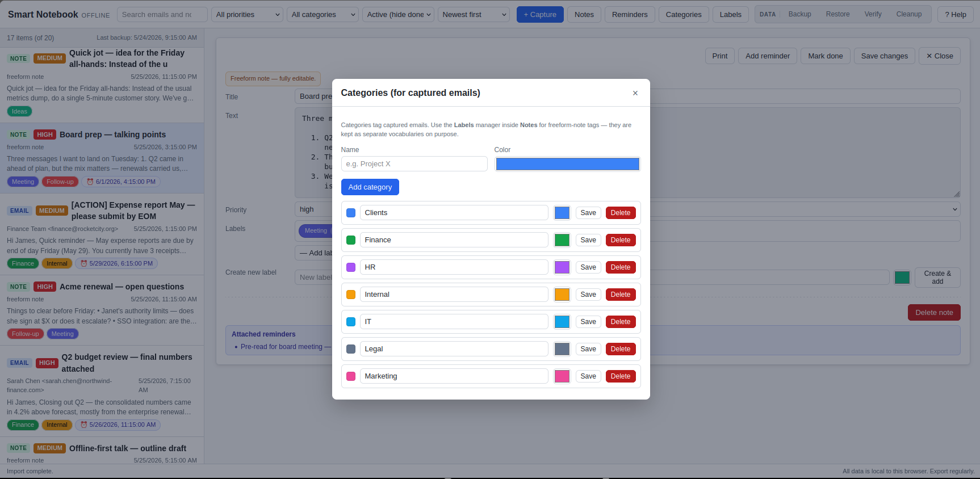
Task: Open the Finance color picker swatch
Action: [x=562, y=240]
